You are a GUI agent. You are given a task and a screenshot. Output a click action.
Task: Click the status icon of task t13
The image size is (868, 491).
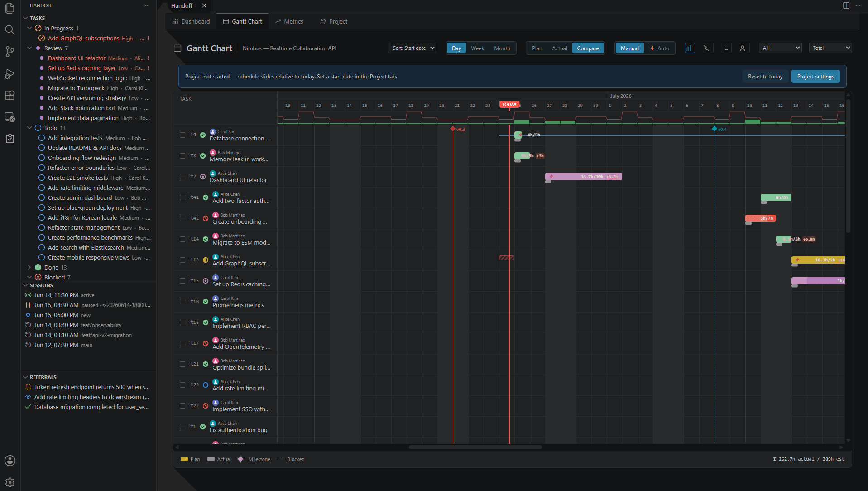tap(206, 260)
